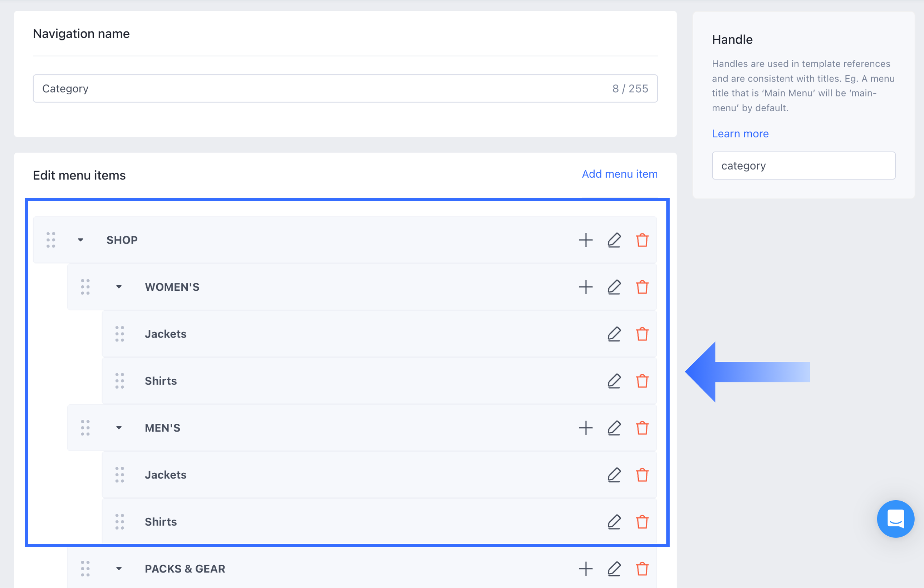
Task: Edit Shirts under MEN'S with pencil icon
Action: tap(614, 522)
